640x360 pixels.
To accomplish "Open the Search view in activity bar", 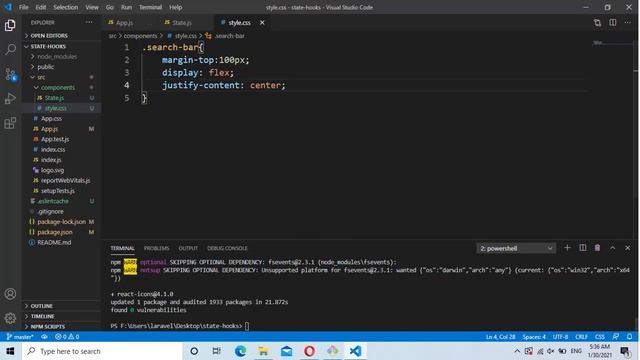I will pyautogui.click(x=10, y=50).
